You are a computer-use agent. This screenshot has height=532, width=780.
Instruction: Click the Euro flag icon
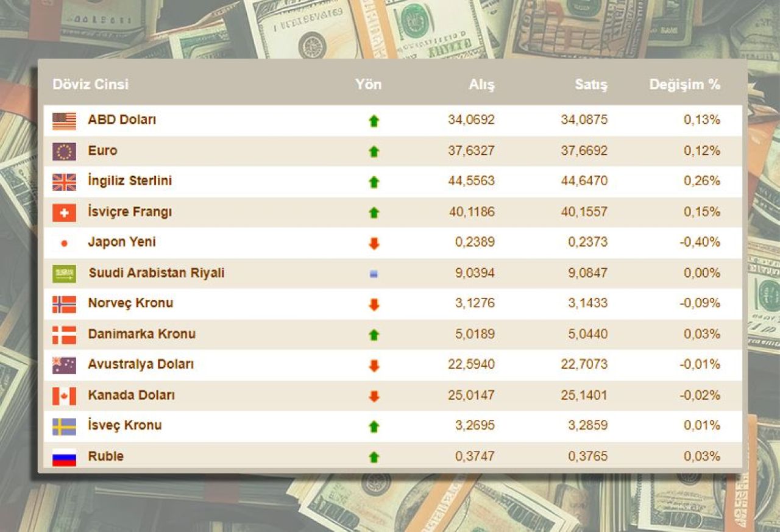(64, 152)
